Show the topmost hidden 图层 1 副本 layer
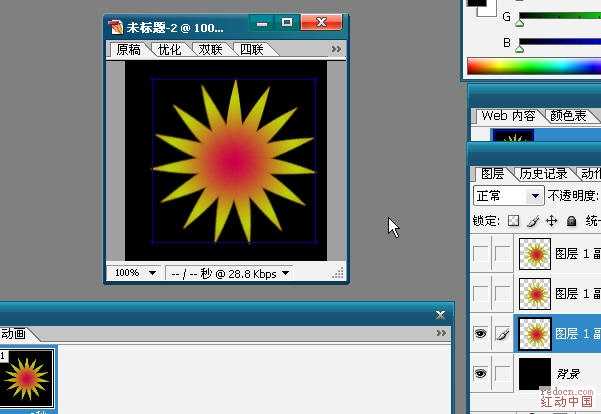 [480, 255]
